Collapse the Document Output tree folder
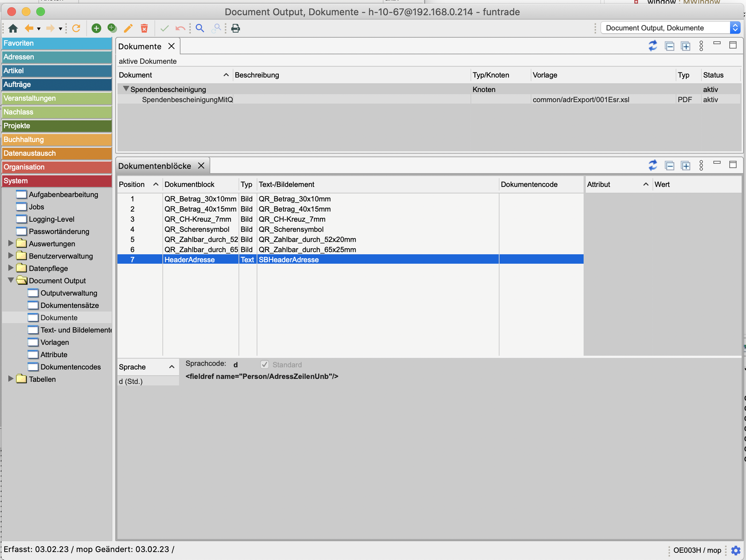 (x=11, y=280)
